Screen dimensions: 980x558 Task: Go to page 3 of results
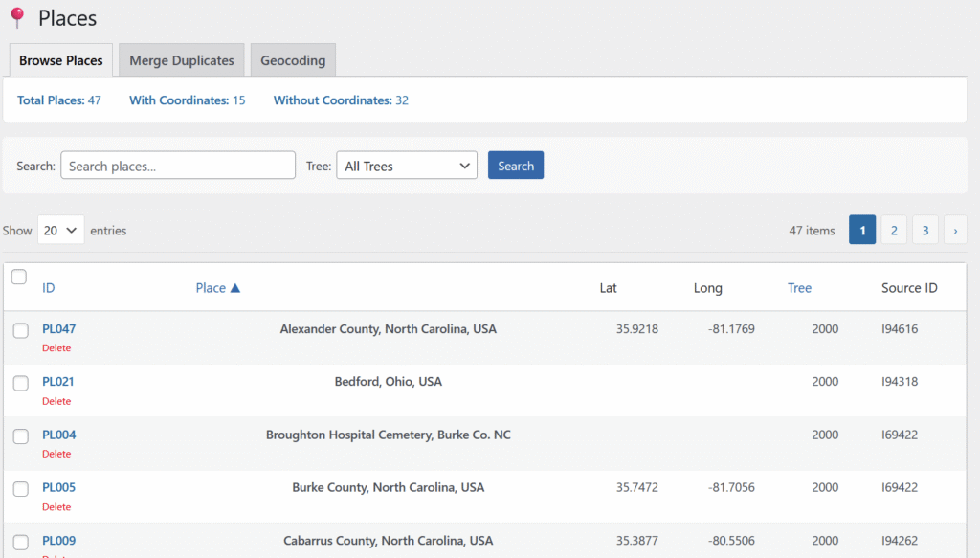tap(924, 230)
